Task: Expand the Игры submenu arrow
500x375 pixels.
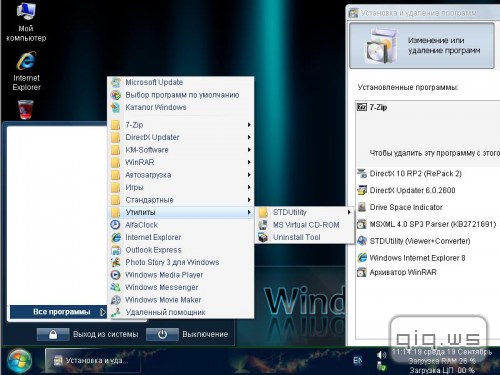Action: coord(249,187)
